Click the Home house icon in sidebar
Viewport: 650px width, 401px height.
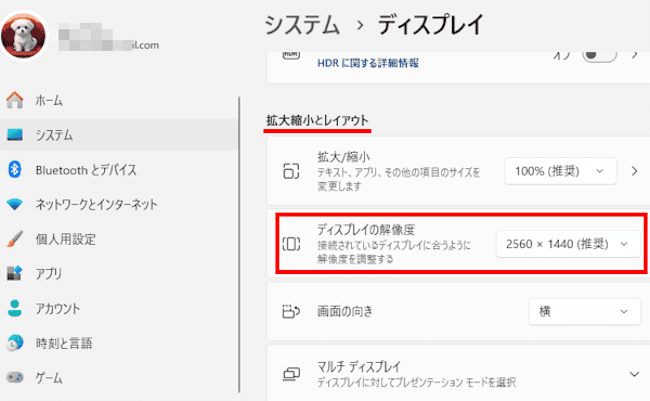click(x=15, y=100)
